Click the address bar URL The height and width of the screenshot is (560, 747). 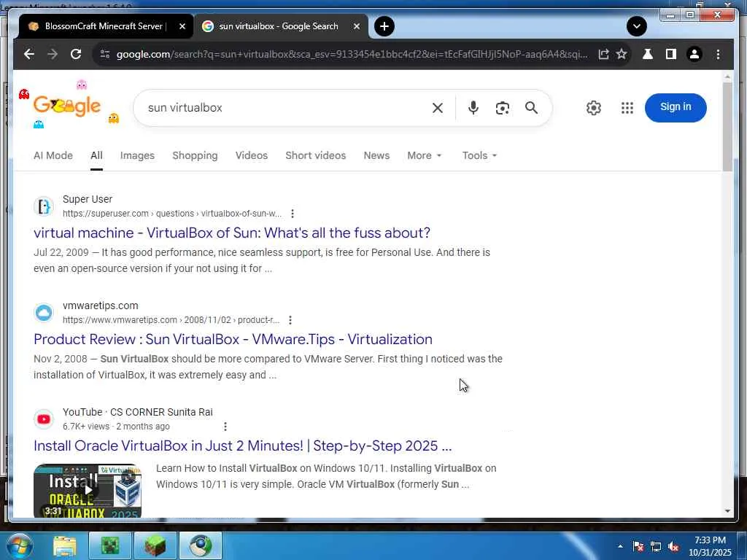click(x=352, y=54)
